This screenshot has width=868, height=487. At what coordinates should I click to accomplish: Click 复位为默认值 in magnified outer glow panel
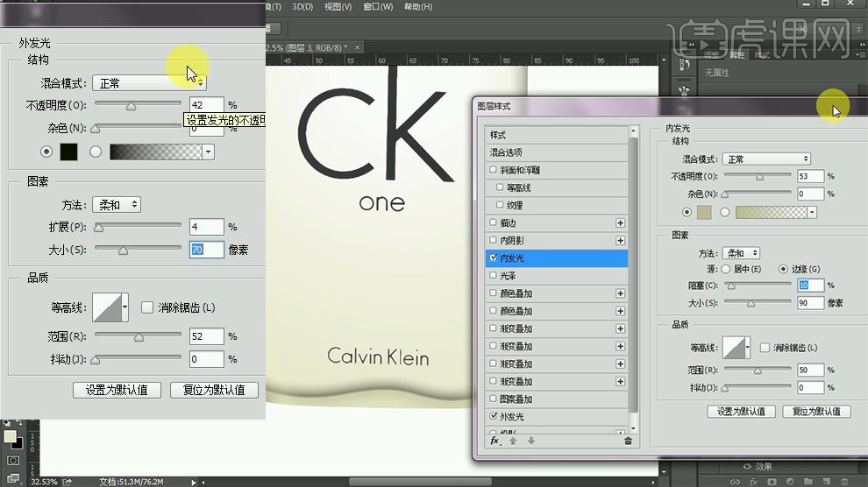click(x=214, y=390)
